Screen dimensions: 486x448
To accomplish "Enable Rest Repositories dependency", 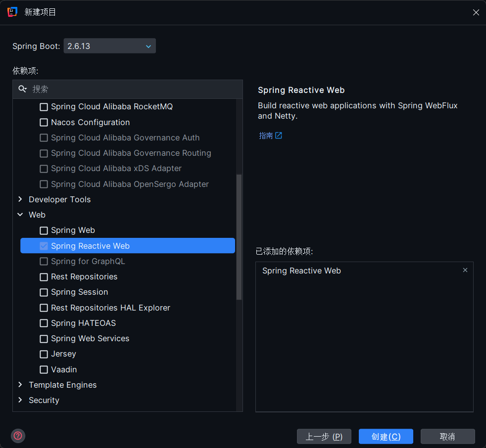I will click(44, 277).
